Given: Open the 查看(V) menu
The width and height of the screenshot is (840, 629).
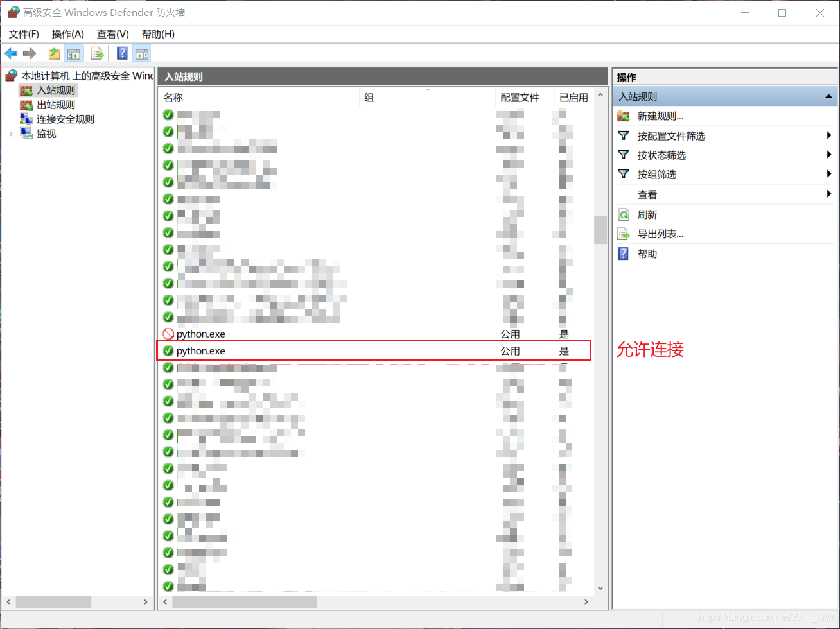Looking at the screenshot, I should pos(113,34).
